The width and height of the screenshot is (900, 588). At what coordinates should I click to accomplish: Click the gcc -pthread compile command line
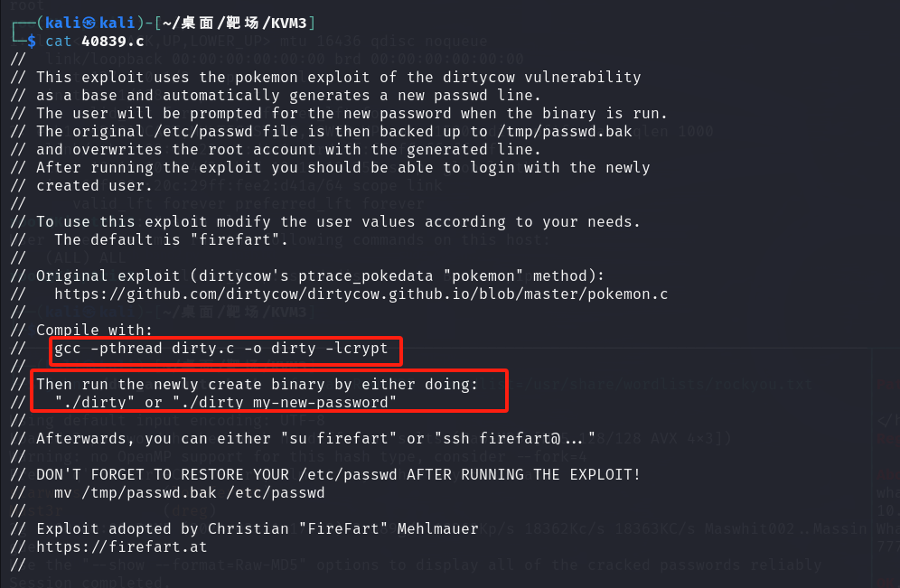tap(221, 349)
